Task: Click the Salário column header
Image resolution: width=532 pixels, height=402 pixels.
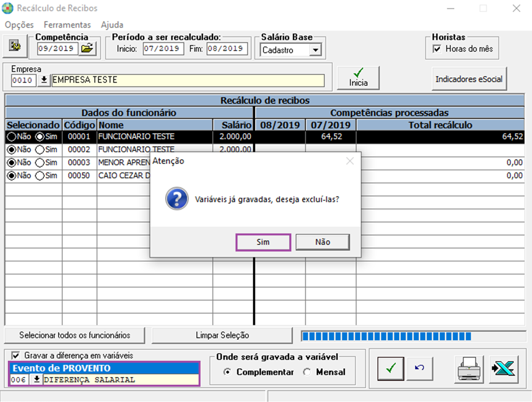Action: coord(233,125)
